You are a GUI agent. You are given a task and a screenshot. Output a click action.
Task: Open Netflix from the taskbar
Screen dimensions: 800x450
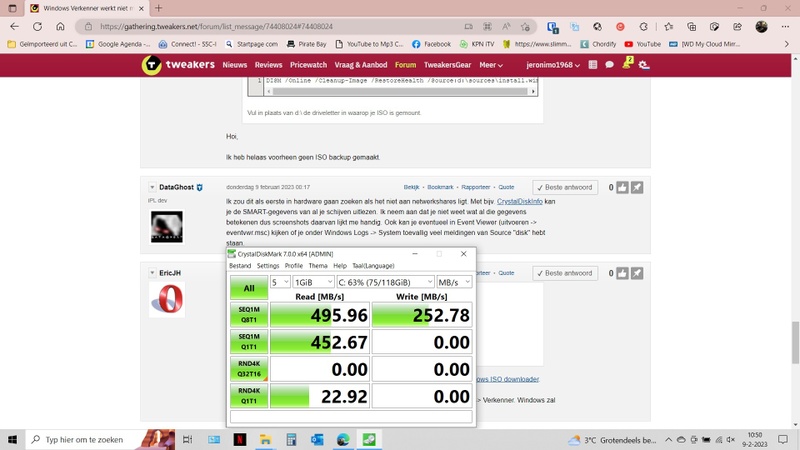click(x=240, y=439)
